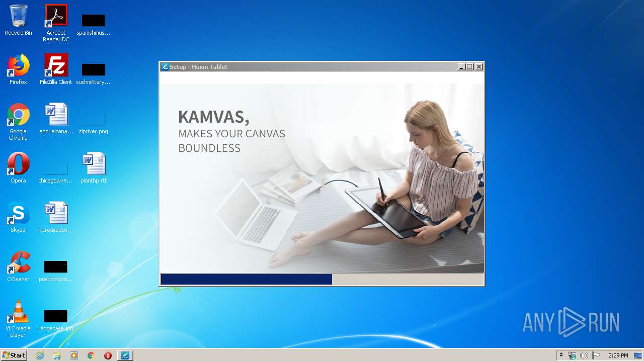Select the increasedco... Word document
The image size is (644, 362).
pos(56,218)
